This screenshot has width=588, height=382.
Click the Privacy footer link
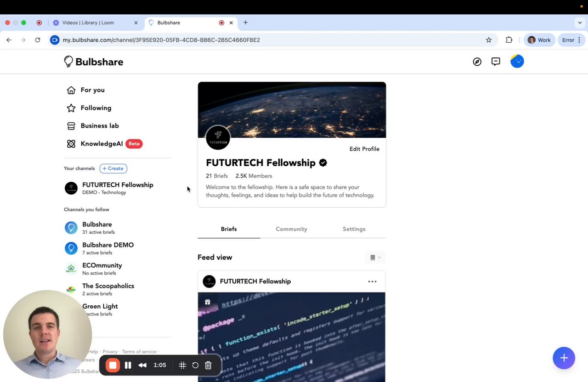[110, 352]
